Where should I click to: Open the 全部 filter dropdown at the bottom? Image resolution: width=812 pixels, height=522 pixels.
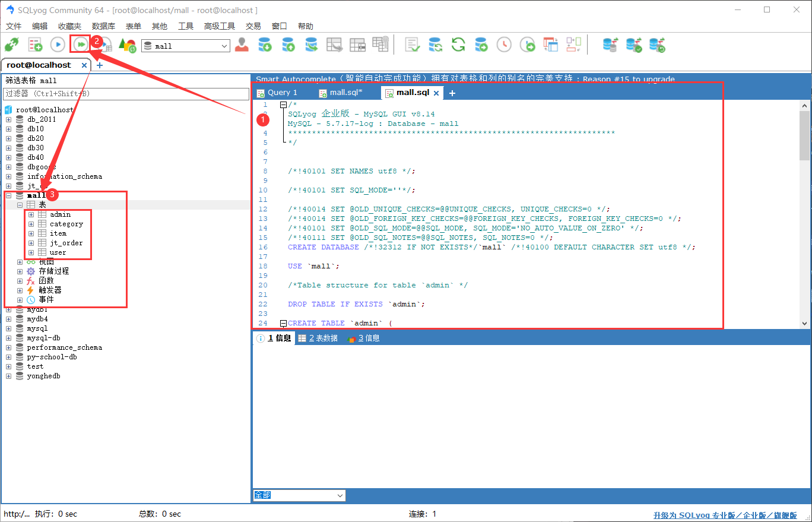[x=299, y=495]
